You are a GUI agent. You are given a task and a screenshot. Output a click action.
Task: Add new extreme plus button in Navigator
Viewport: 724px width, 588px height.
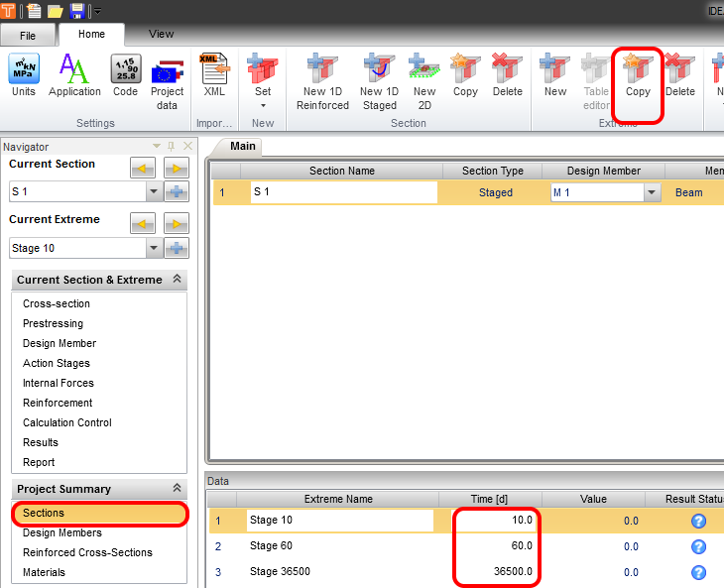pyautogui.click(x=177, y=248)
